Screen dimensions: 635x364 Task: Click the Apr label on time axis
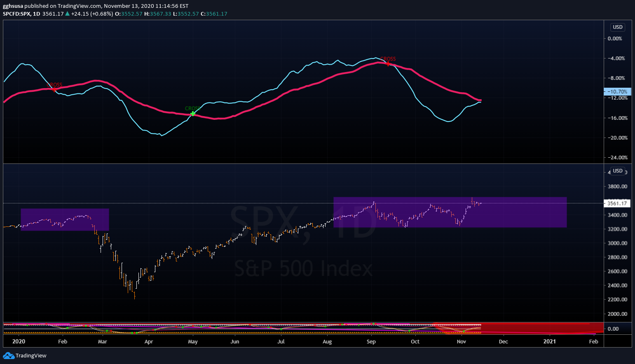tap(149, 341)
